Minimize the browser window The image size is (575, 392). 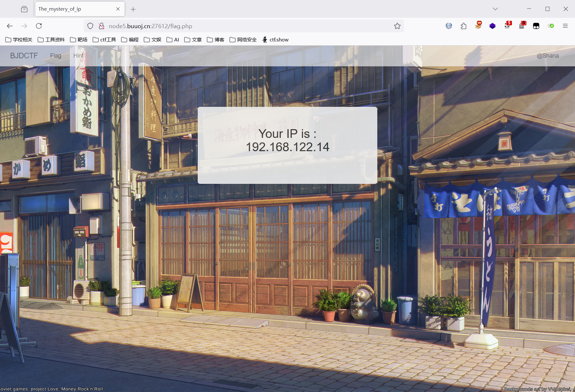pos(529,9)
